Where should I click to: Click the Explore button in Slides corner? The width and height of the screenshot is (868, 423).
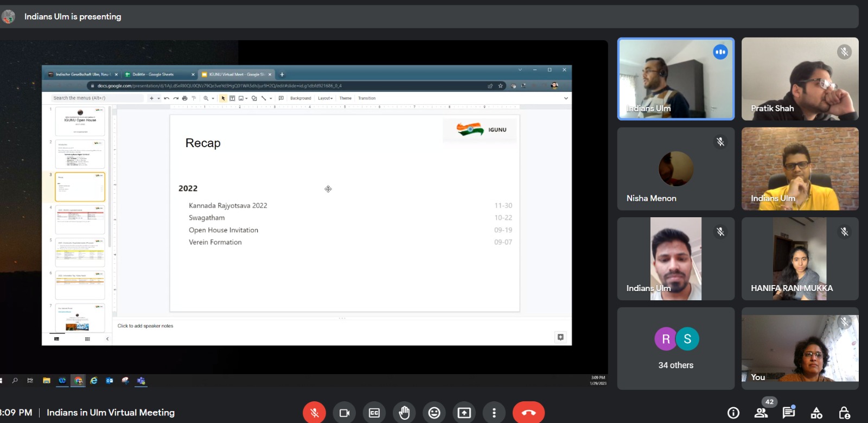560,337
